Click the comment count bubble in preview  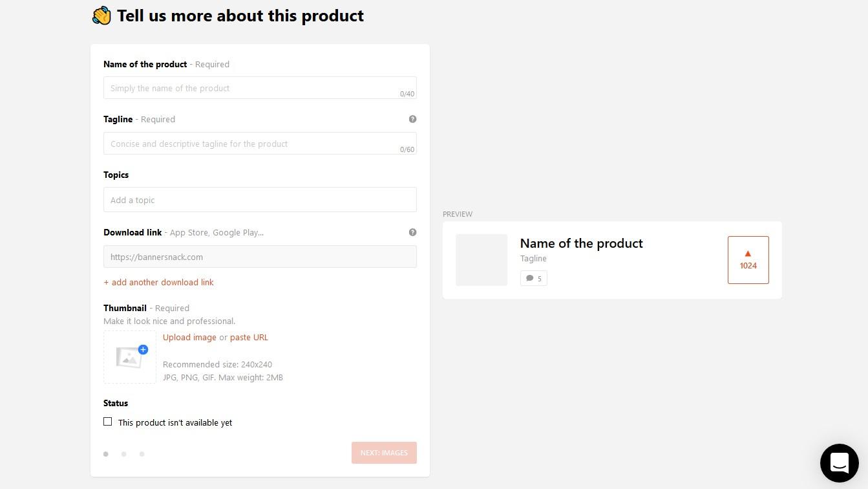point(533,278)
